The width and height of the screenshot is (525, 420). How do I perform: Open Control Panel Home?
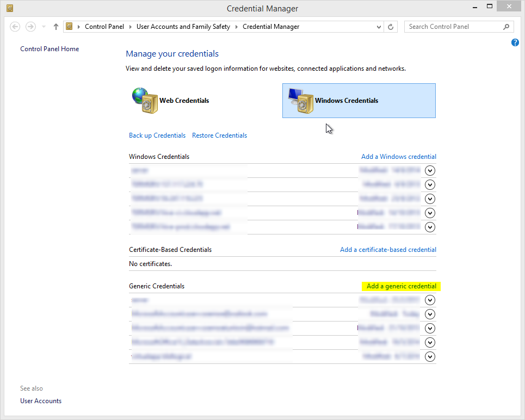pos(50,49)
